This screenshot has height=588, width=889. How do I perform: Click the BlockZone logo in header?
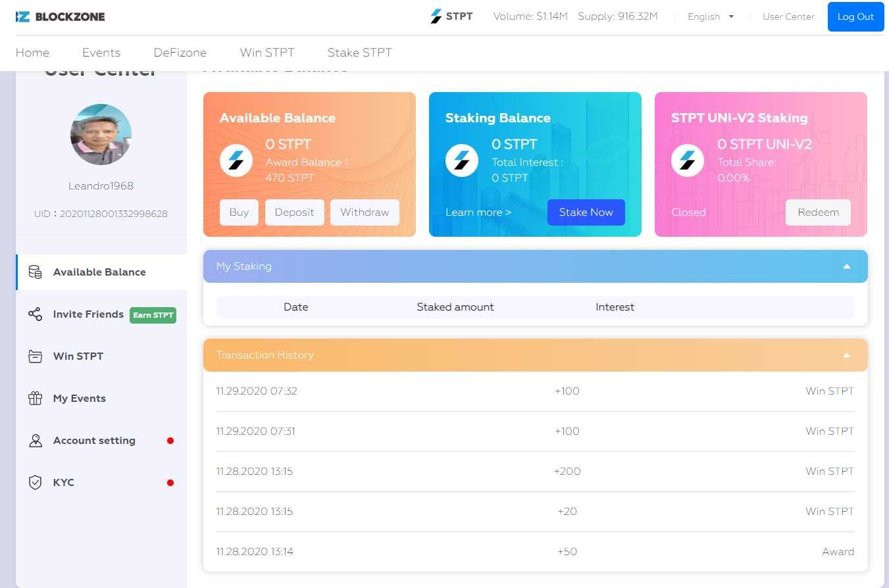61,16
